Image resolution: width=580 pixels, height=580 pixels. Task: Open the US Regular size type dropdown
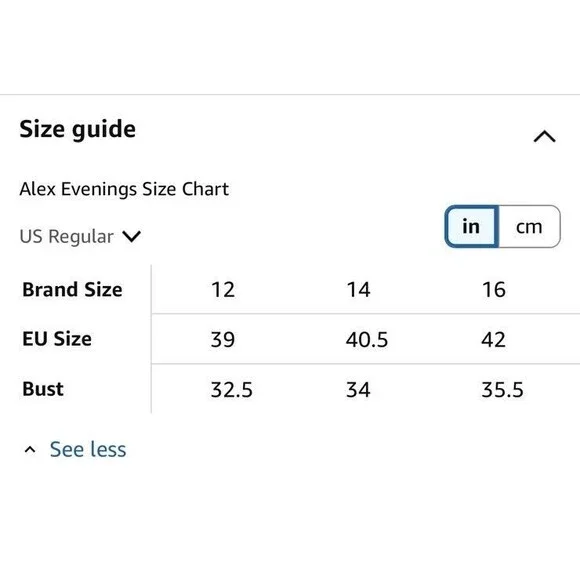(x=80, y=236)
